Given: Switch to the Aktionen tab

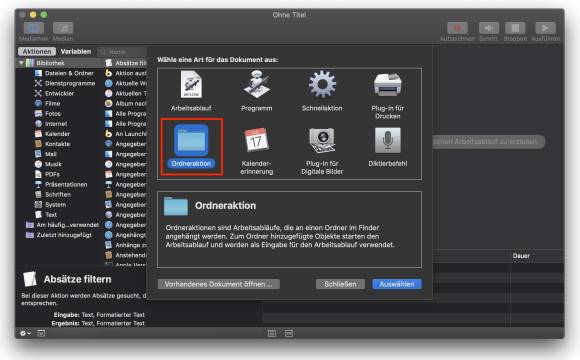Looking at the screenshot, I should pos(37,51).
